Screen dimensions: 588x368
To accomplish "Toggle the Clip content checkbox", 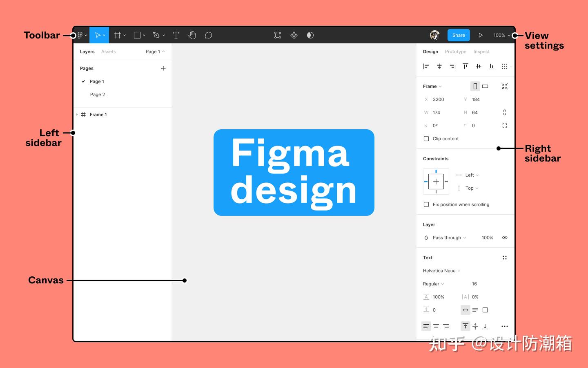I will click(x=426, y=139).
